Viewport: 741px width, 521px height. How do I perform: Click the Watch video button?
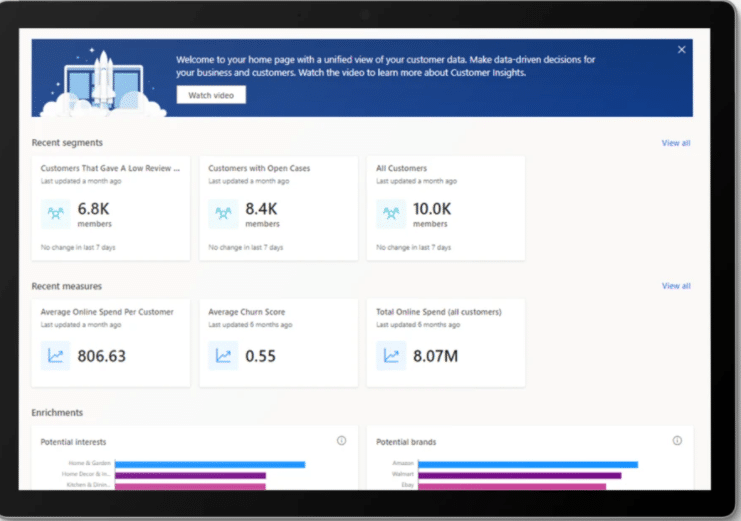coord(211,95)
